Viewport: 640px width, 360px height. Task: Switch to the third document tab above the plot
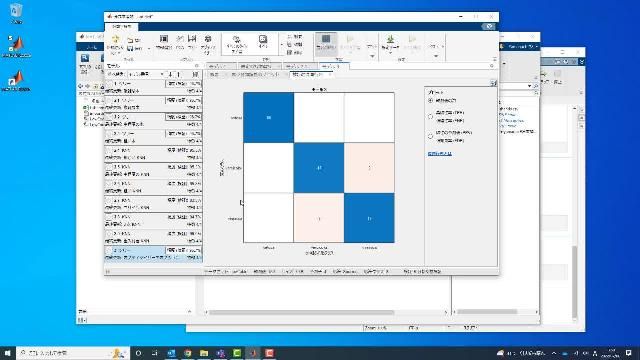(300, 66)
